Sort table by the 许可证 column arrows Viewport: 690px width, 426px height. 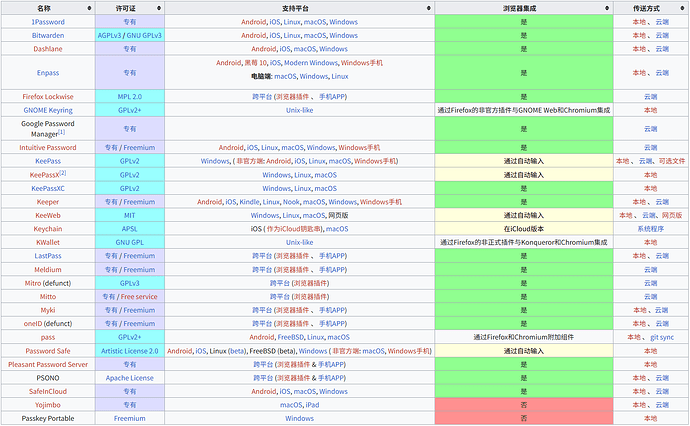(159, 8)
